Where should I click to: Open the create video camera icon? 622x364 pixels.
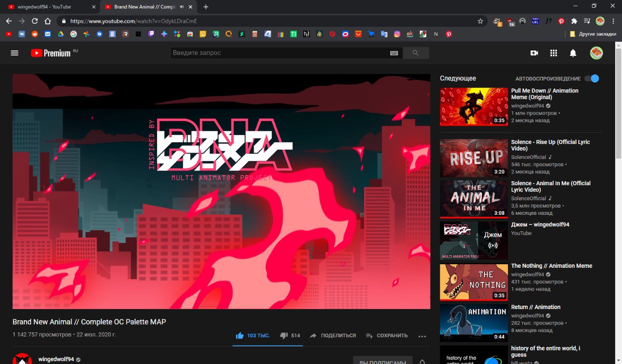coord(534,53)
